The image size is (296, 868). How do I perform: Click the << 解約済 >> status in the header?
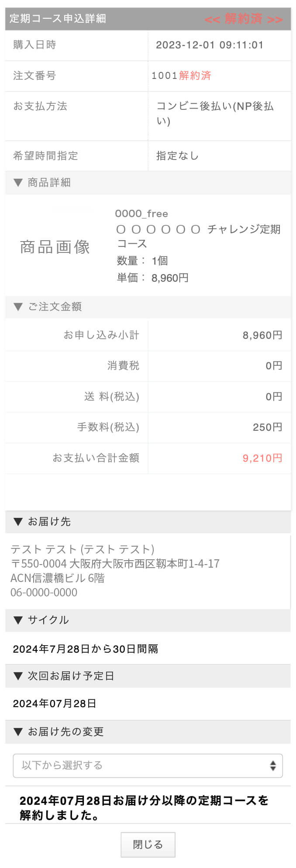click(x=244, y=19)
